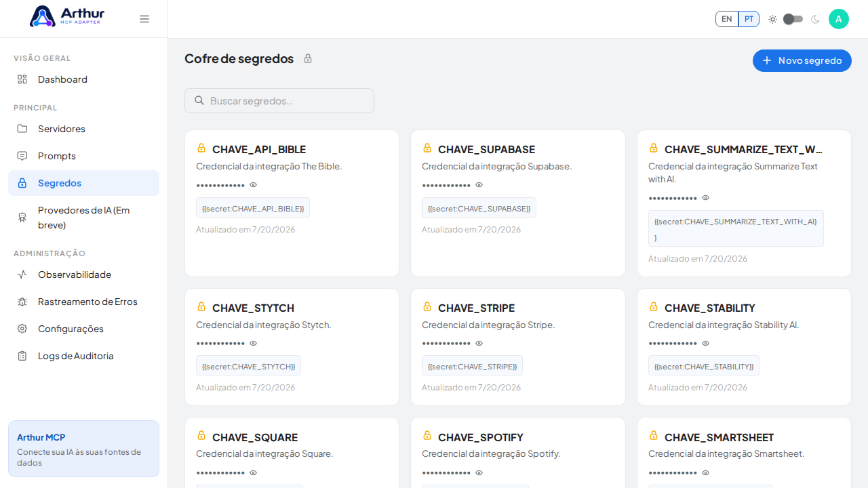Show CHAVE_STYTCH secret value with eye
The height and width of the screenshot is (488, 868).
click(254, 343)
